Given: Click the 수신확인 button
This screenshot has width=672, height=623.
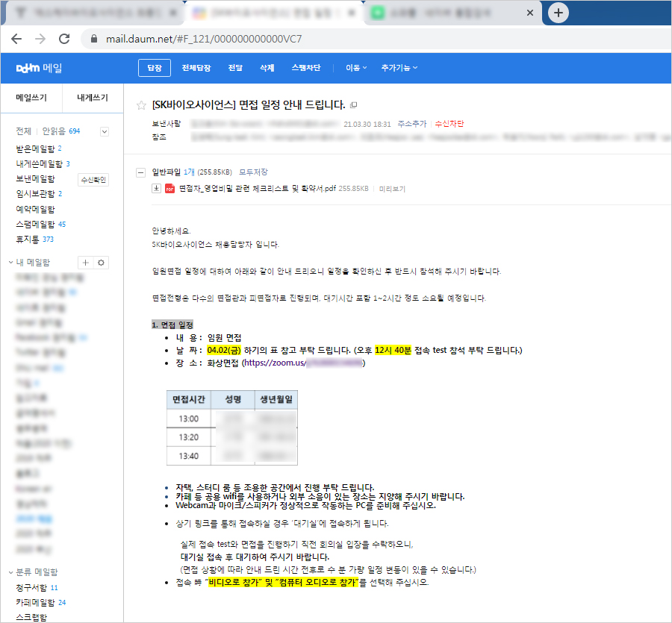Looking at the screenshot, I should pyautogui.click(x=93, y=180).
